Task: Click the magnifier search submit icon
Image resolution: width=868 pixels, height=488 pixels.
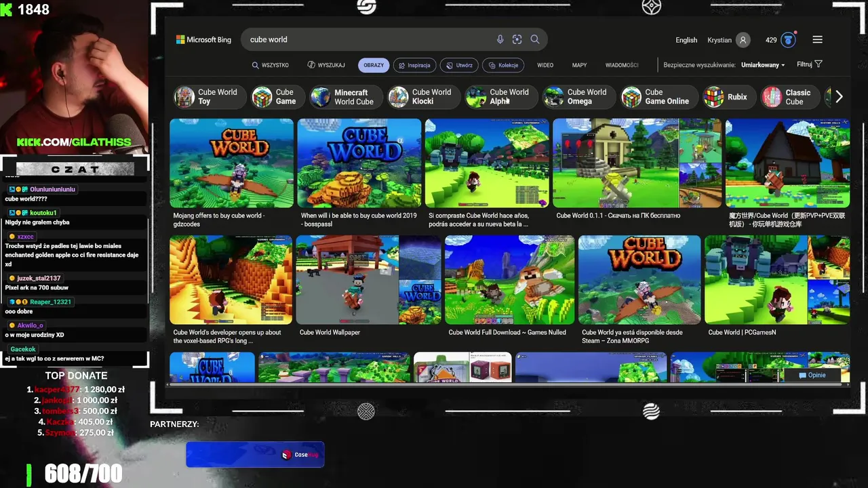Action: [535, 39]
